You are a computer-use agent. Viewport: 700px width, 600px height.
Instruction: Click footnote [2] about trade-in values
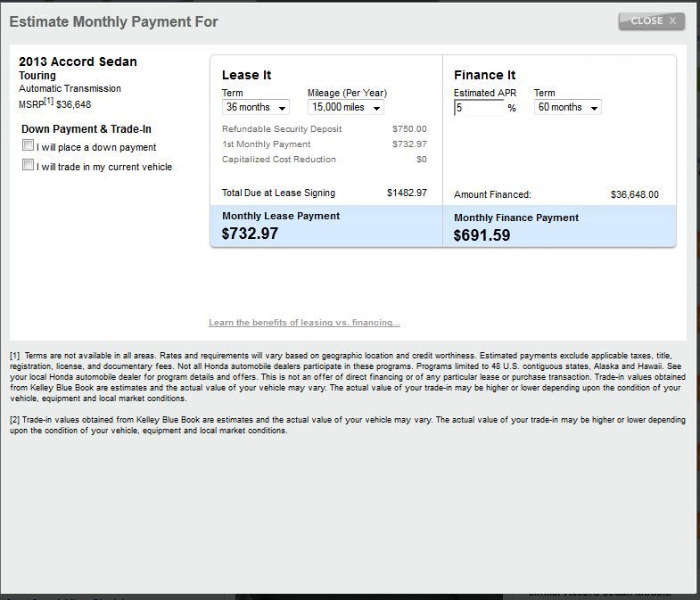(347, 425)
